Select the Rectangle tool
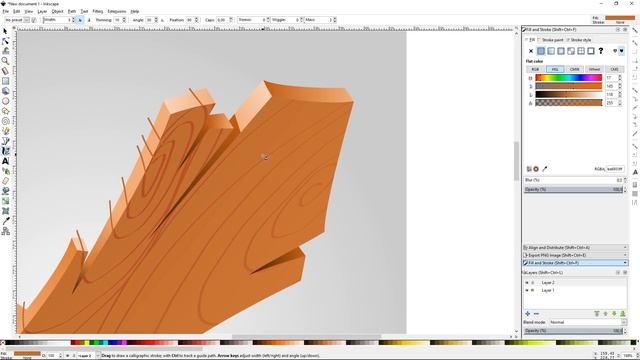 pyautogui.click(x=5, y=81)
